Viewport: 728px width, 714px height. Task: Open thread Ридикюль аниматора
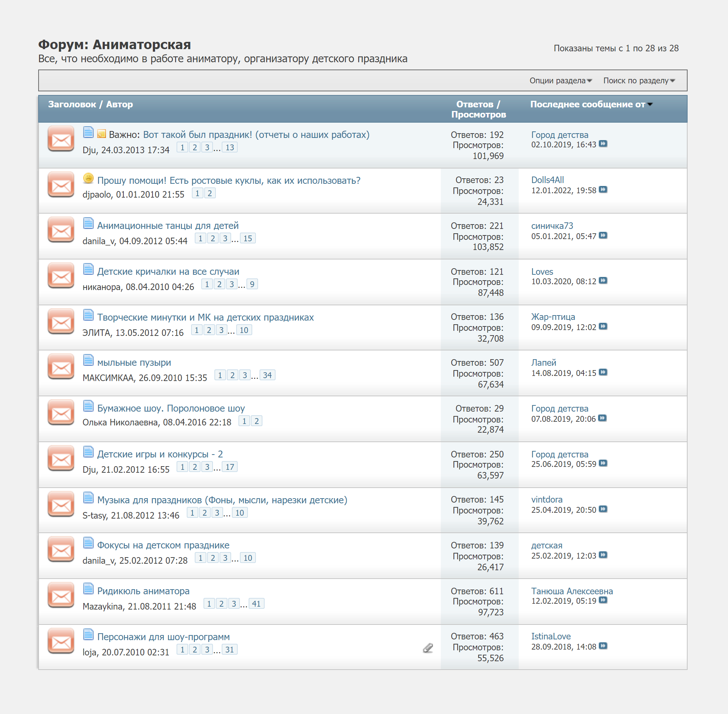pyautogui.click(x=143, y=591)
